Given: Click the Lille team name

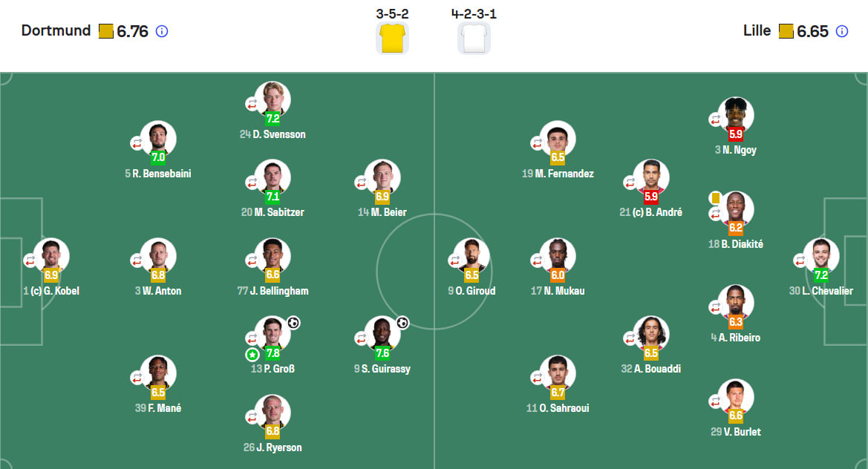Looking at the screenshot, I should [757, 30].
